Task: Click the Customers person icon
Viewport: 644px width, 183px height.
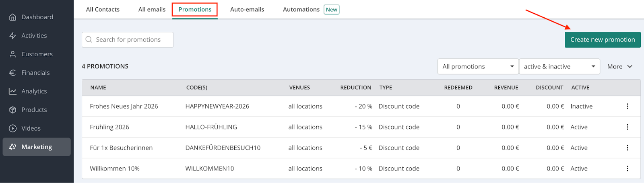Action: 13,54
